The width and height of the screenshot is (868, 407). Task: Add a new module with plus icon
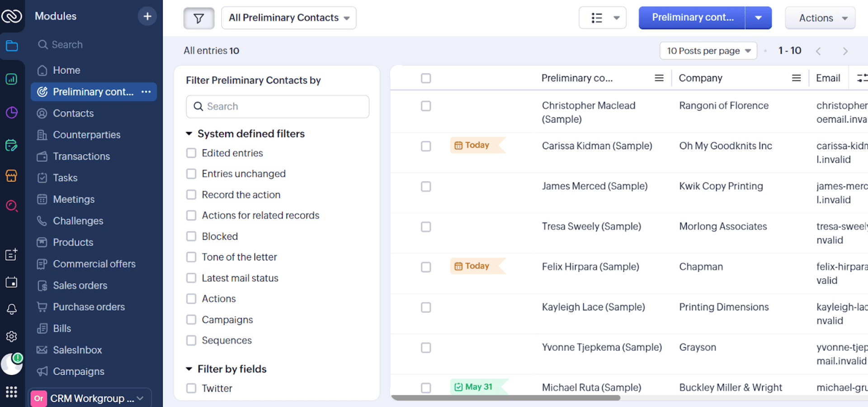click(x=147, y=16)
